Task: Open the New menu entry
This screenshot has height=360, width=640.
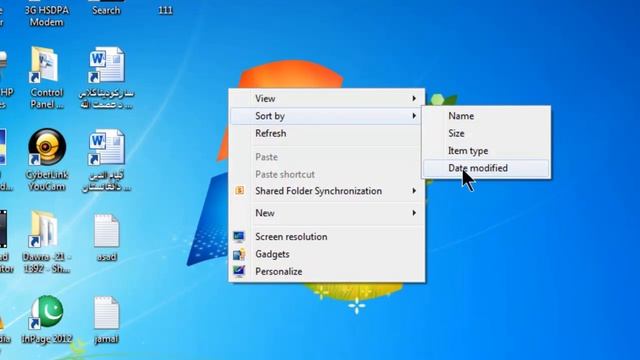Action: 327,213
